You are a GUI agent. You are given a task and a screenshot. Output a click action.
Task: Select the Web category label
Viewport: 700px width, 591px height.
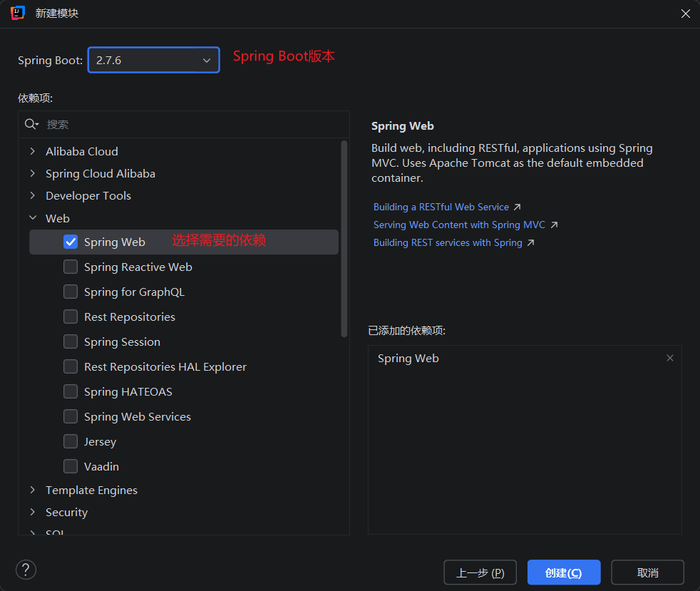[58, 218]
